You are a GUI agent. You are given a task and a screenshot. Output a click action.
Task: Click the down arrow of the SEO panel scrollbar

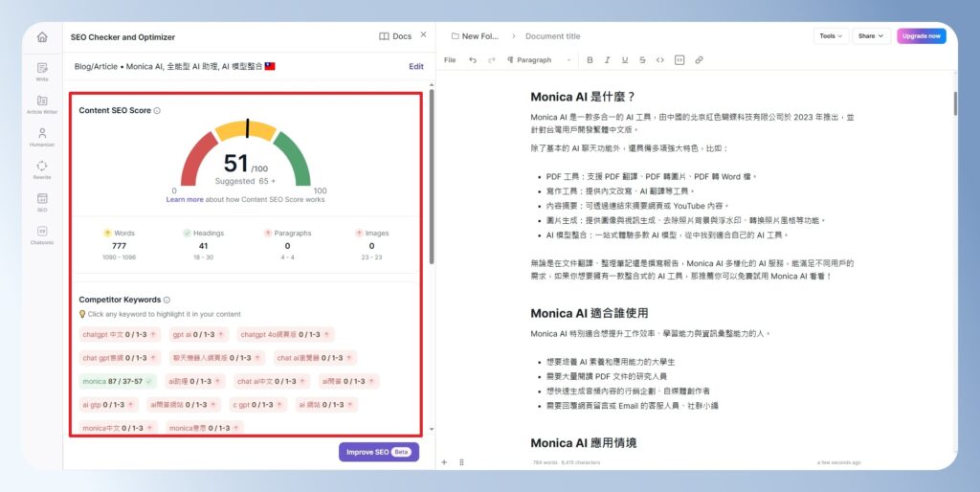[x=431, y=430]
